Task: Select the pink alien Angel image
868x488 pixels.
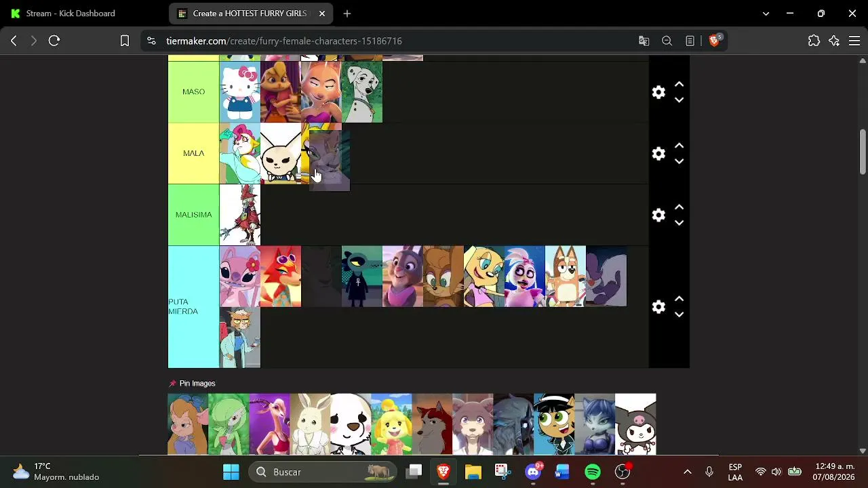Action: point(240,277)
